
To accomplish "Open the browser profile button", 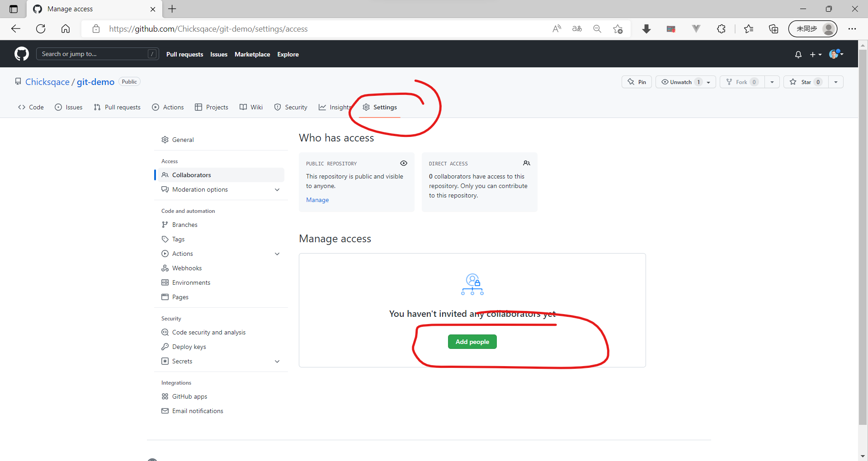I will (813, 29).
